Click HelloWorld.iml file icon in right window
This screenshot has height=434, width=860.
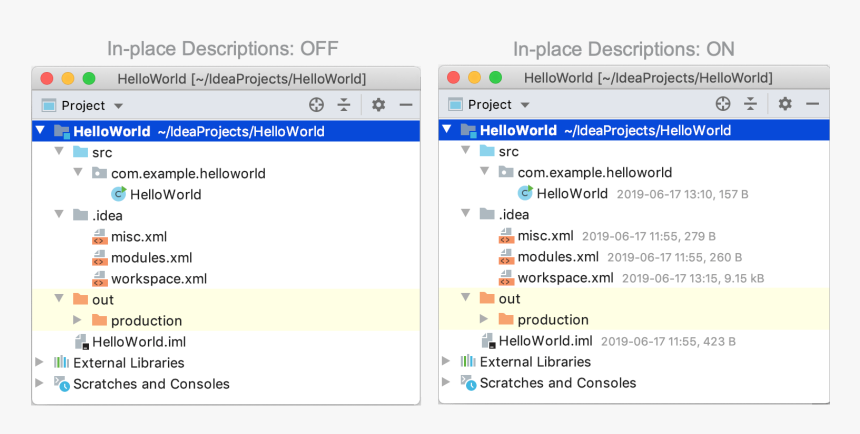click(488, 341)
